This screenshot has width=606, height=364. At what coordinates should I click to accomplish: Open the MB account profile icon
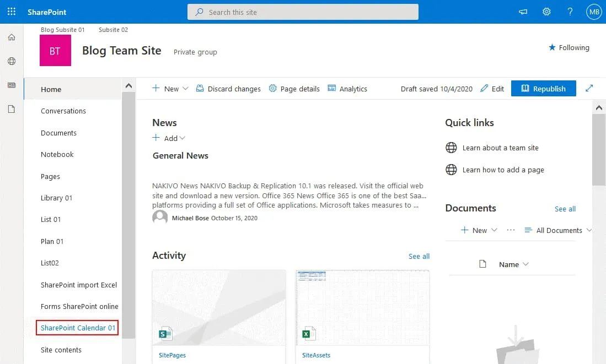point(594,12)
